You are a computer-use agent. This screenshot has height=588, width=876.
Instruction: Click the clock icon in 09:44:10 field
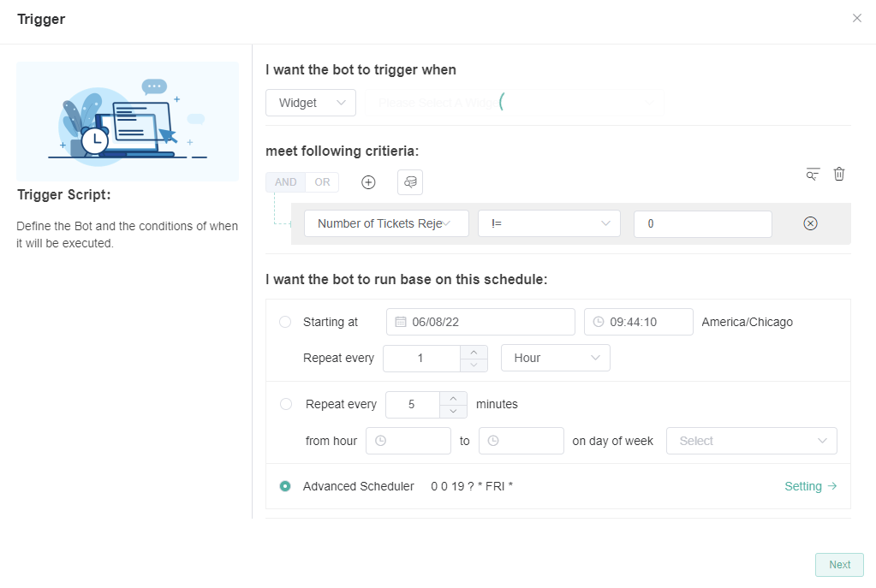point(598,323)
